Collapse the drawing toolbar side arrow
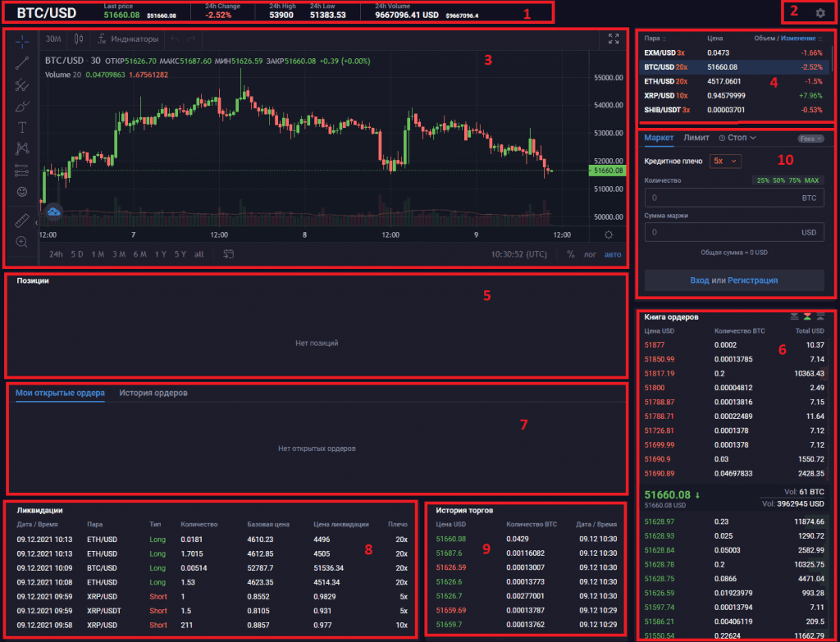 (36, 222)
